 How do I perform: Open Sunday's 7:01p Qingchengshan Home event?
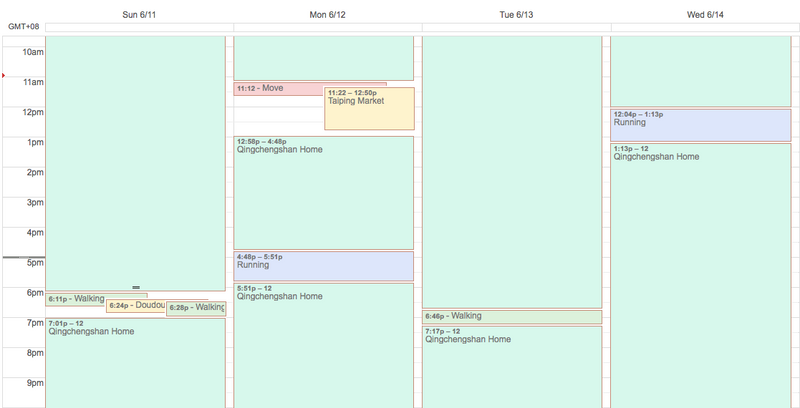135,360
